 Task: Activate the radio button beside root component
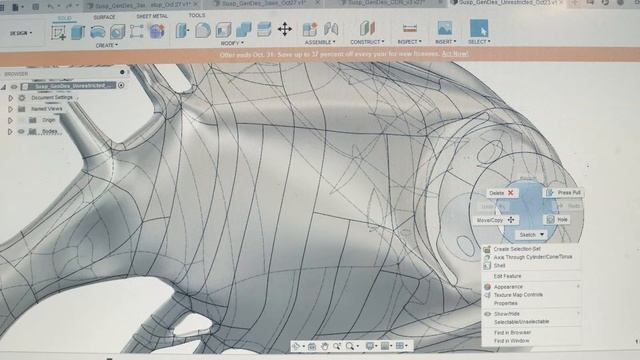[x=121, y=85]
